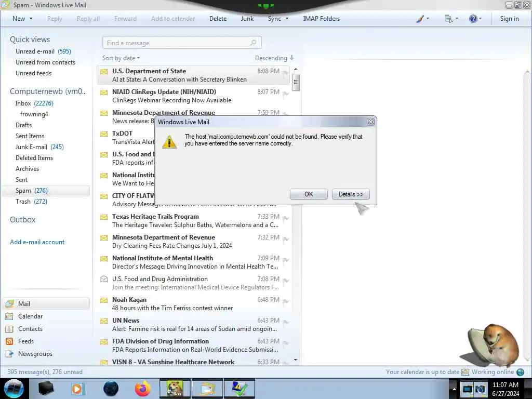The height and width of the screenshot is (399, 532).
Task: Show hidden system tray icons arrow
Action: coord(454,389)
